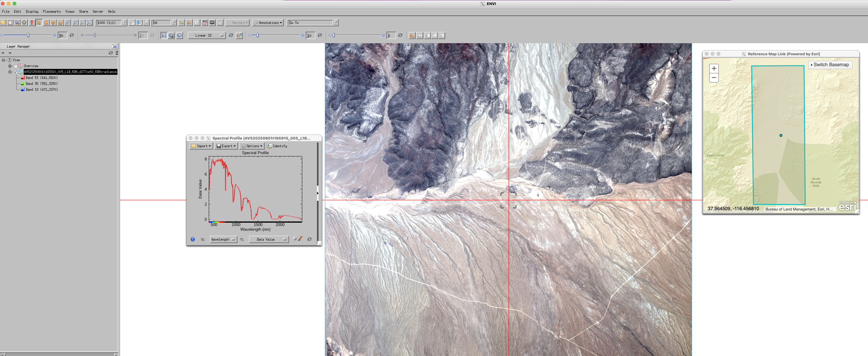
Task: Click Import in Spectral Profile window
Action: [201, 146]
